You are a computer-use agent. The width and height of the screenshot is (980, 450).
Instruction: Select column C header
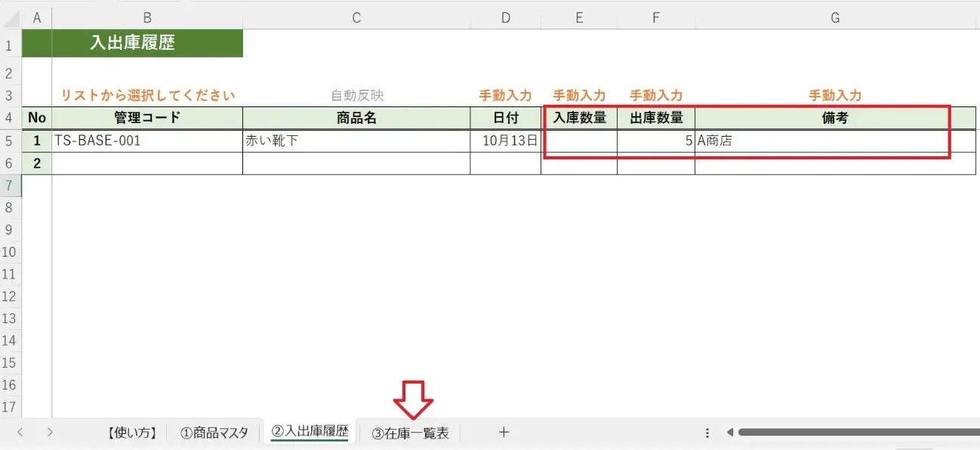[x=356, y=18]
